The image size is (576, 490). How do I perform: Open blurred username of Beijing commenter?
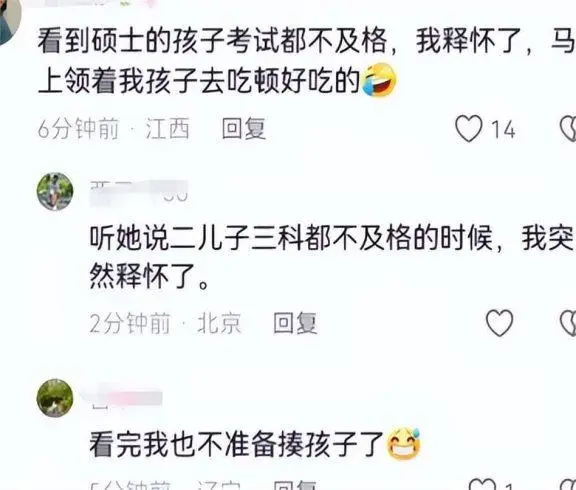139,192
